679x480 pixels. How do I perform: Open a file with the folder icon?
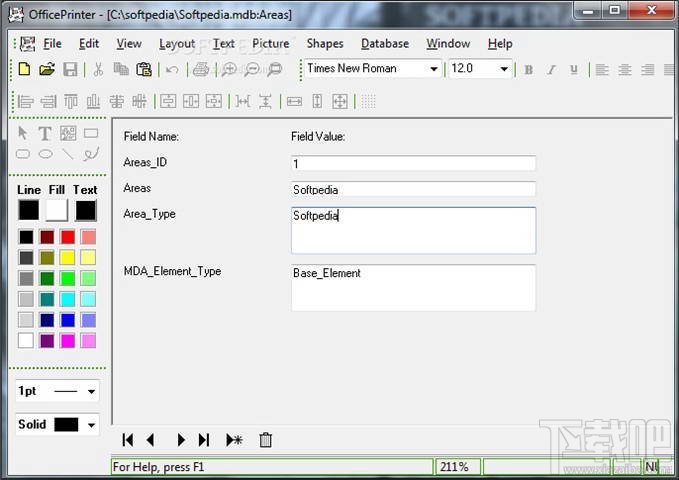click(x=47, y=69)
